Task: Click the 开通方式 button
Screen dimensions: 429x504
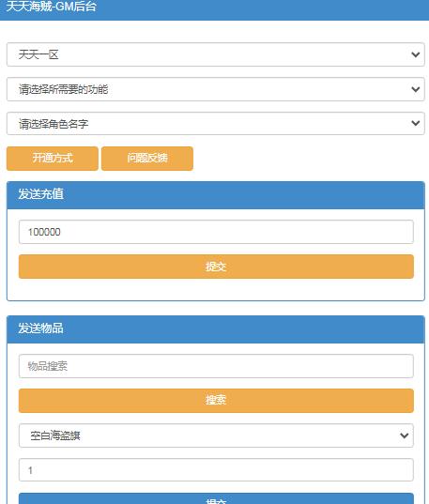Action: (53, 159)
